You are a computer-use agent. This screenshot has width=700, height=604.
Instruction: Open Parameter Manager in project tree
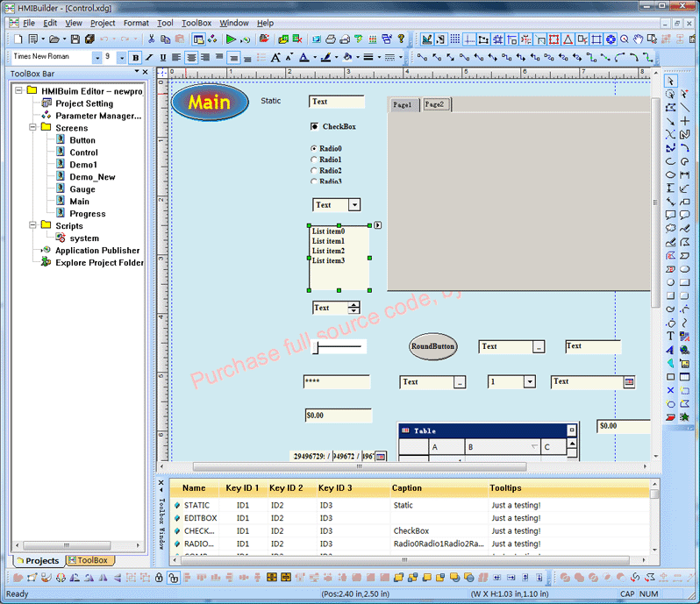[97, 116]
